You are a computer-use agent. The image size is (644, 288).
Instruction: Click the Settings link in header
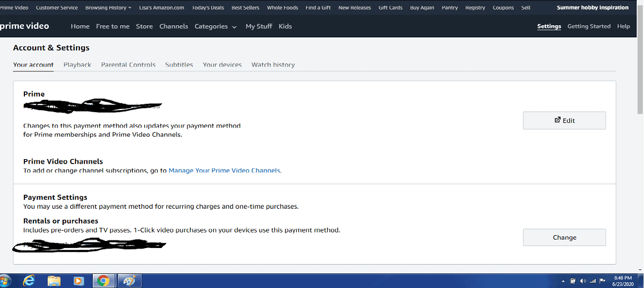click(549, 26)
